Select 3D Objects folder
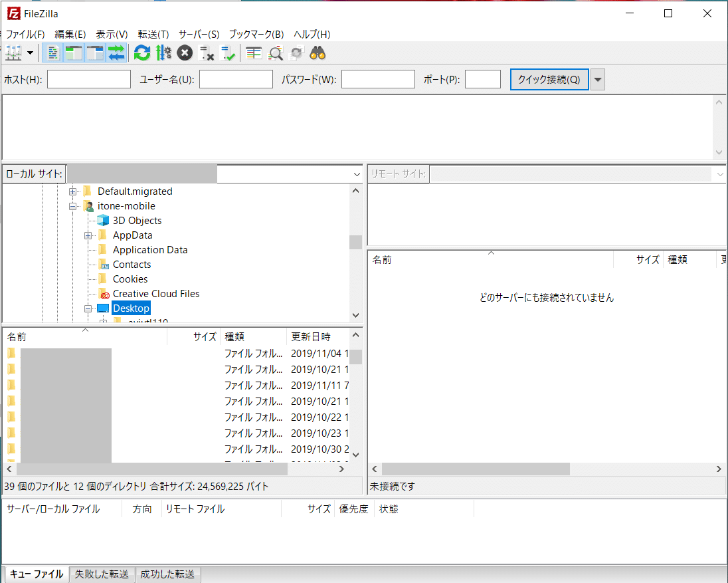Image resolution: width=728 pixels, height=583 pixels. [x=137, y=221]
